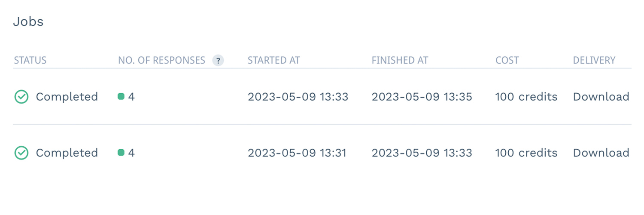
Task: Click the help icon beside No. of Responses
Action: tap(219, 61)
